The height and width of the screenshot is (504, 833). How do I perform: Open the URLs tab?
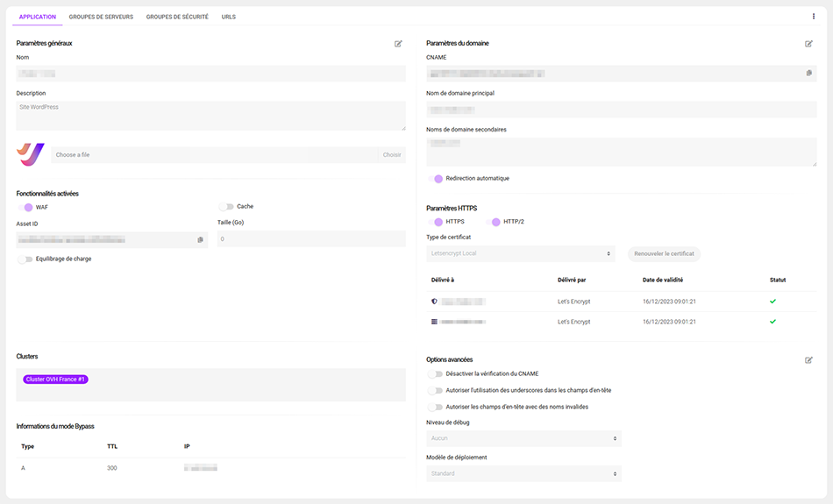(228, 17)
